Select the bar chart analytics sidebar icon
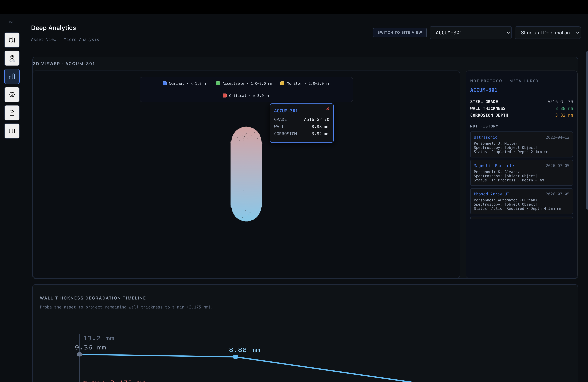 [12, 77]
